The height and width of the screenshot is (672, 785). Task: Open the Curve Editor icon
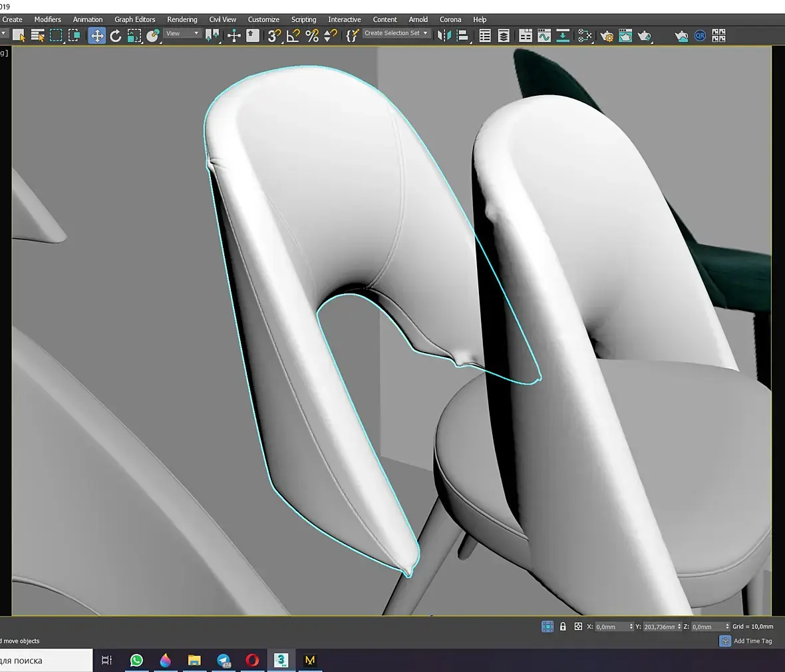pos(544,36)
